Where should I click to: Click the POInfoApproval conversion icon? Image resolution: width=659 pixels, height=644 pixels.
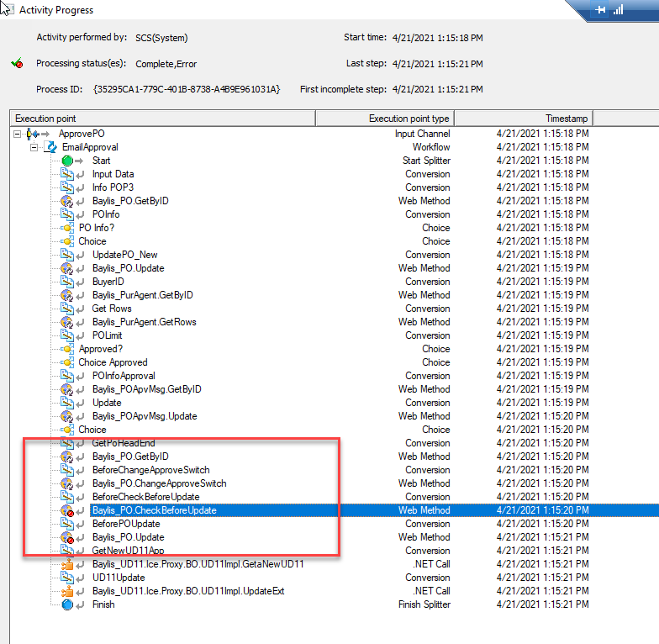pyautogui.click(x=67, y=376)
